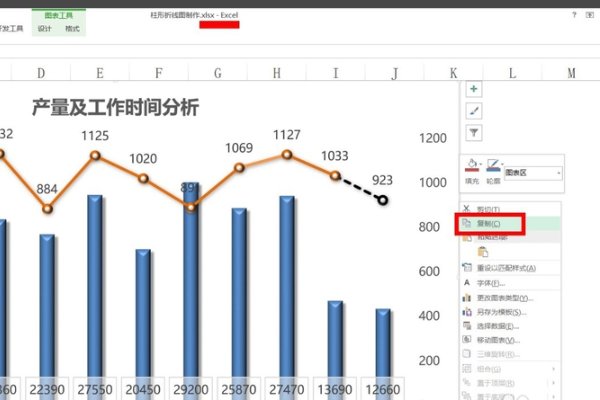The image size is (600, 400).
Task: Expand the fill color dropdown arrow
Action: tap(481, 164)
